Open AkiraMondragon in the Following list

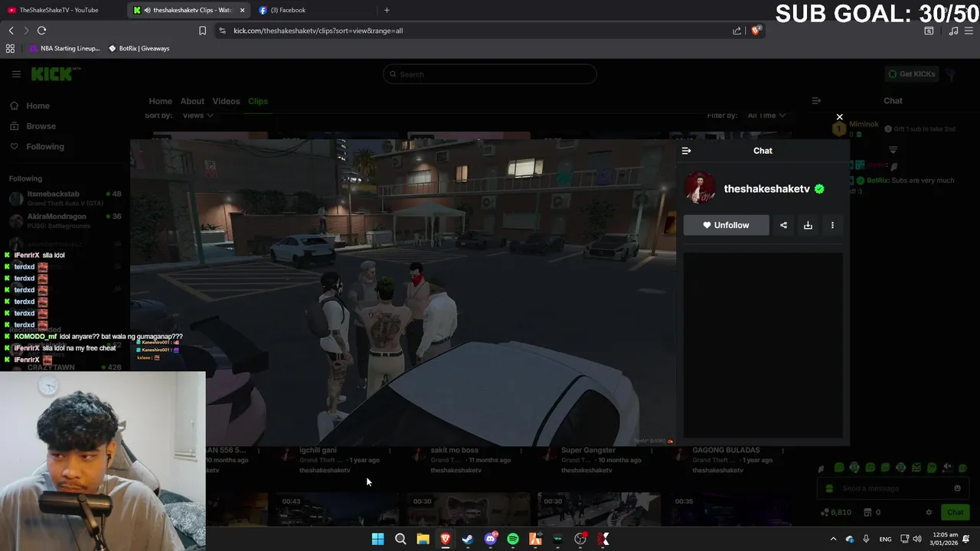coord(65,220)
